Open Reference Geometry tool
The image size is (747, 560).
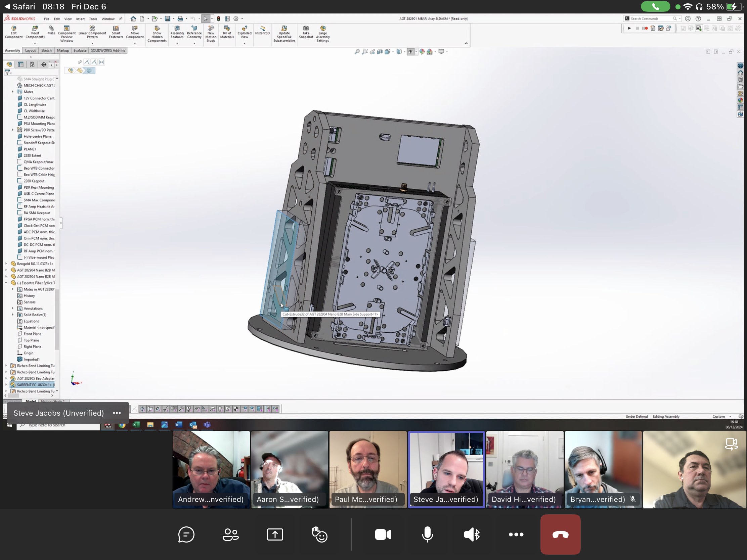(194, 33)
